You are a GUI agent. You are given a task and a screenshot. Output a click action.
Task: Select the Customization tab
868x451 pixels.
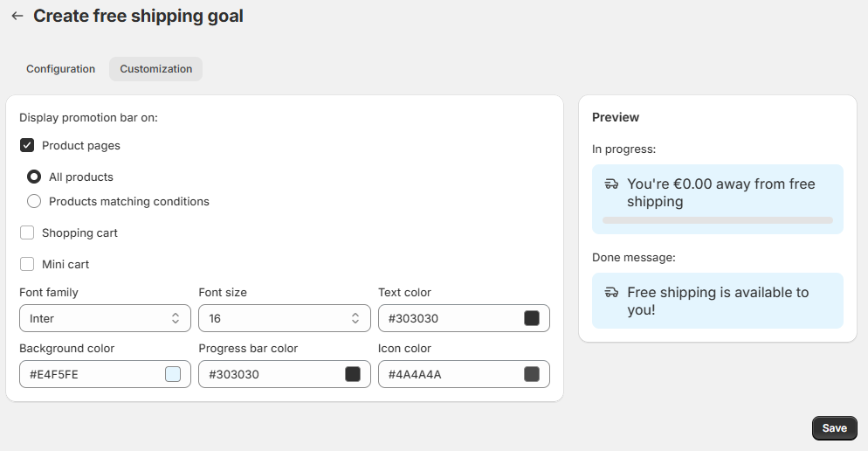[x=155, y=69]
